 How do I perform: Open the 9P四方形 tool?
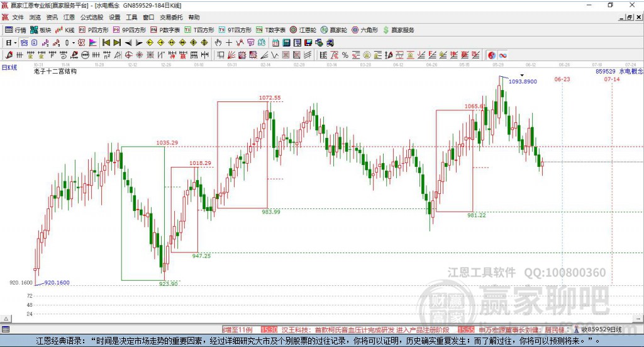coord(130,30)
